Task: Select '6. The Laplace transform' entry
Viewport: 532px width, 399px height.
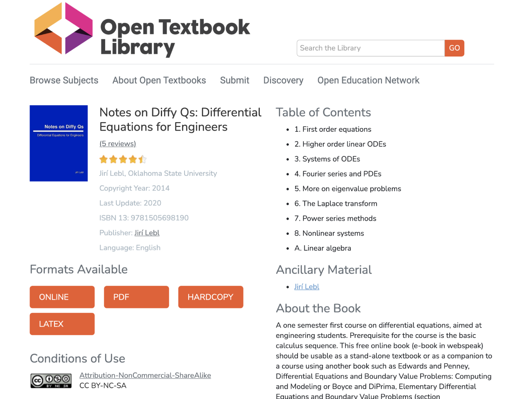Action: [336, 204]
